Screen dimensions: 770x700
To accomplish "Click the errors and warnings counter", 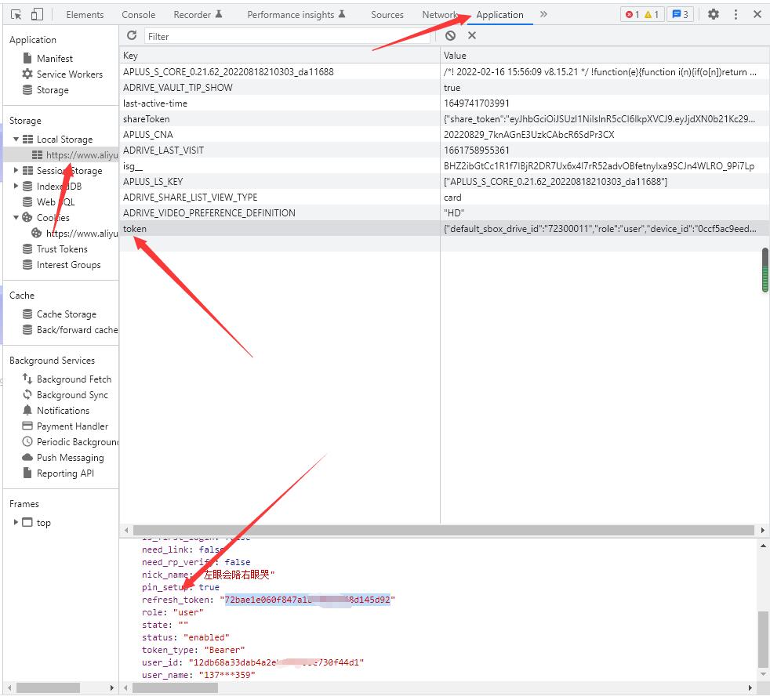I will pos(642,15).
